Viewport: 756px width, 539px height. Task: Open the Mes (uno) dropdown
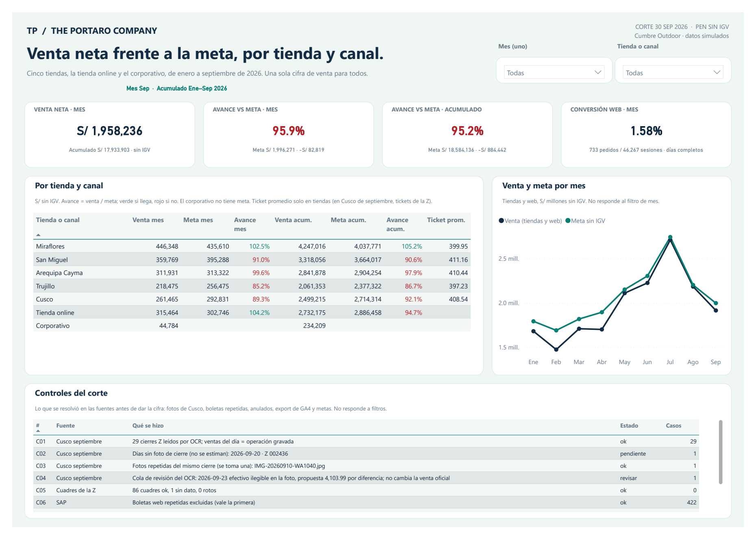tap(554, 72)
